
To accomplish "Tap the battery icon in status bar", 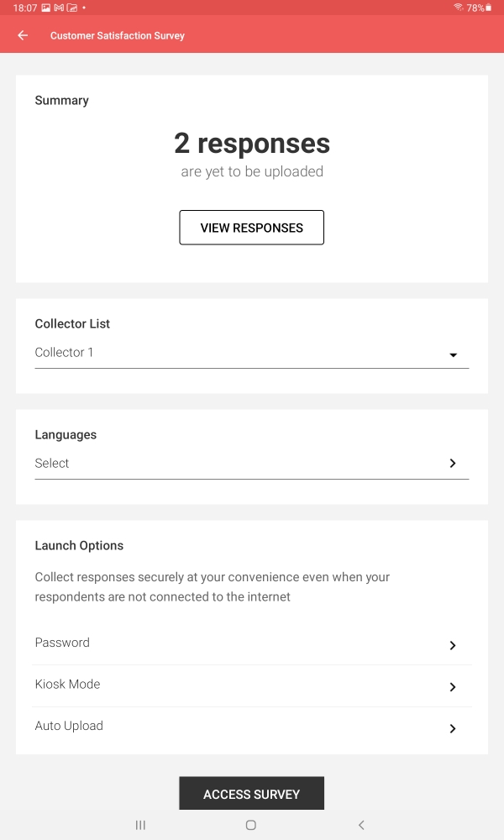I will (489, 8).
